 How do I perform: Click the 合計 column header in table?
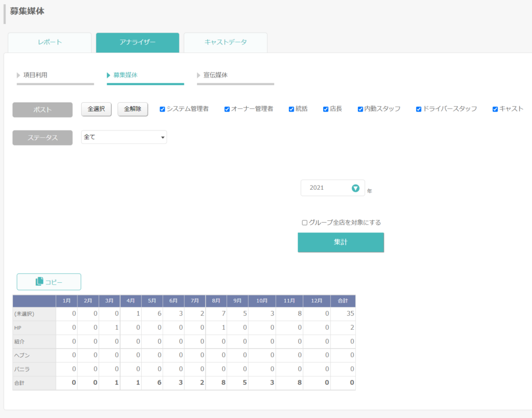pyautogui.click(x=343, y=301)
